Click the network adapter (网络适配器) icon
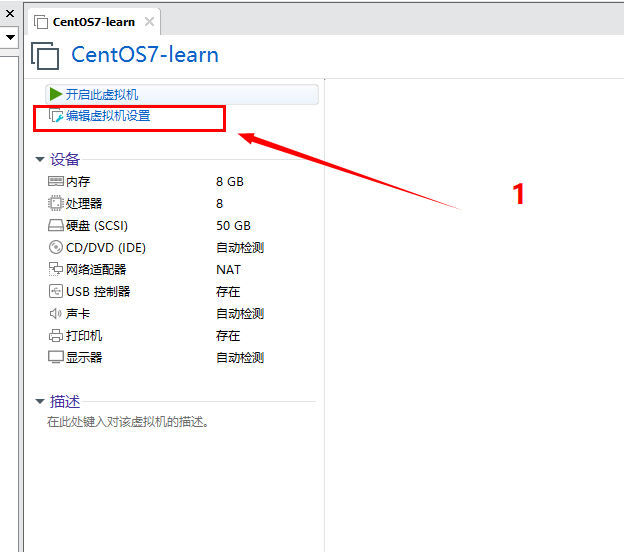Screen dimensions: 624x552 coord(56,269)
